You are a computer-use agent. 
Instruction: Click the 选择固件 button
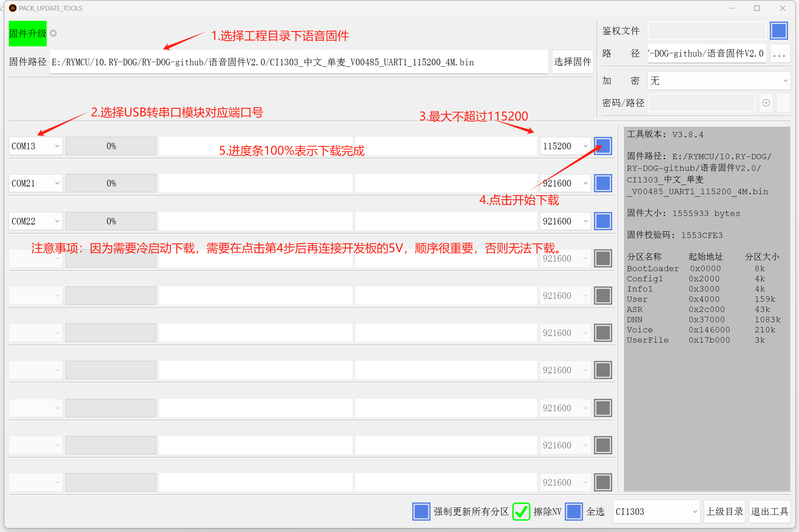pyautogui.click(x=572, y=62)
